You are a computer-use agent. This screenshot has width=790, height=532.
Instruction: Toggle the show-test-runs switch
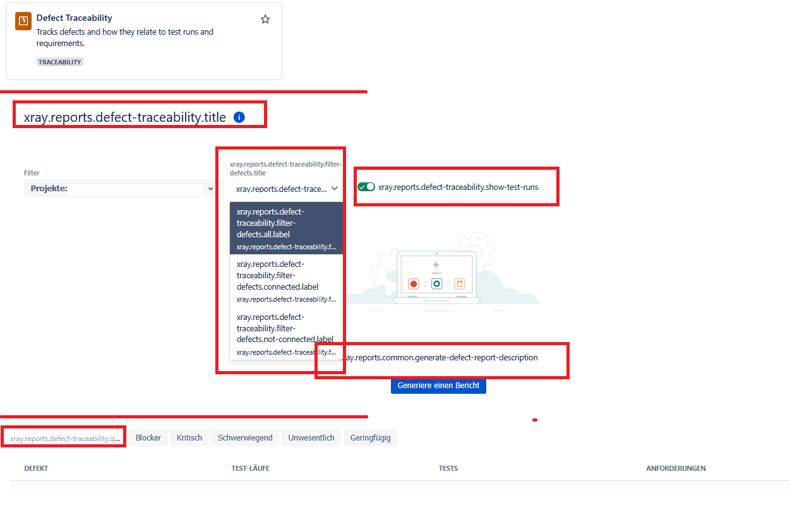366,187
